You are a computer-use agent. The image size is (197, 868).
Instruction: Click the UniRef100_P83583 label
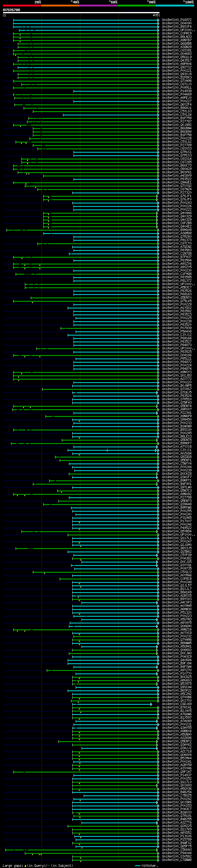(x=177, y=250)
